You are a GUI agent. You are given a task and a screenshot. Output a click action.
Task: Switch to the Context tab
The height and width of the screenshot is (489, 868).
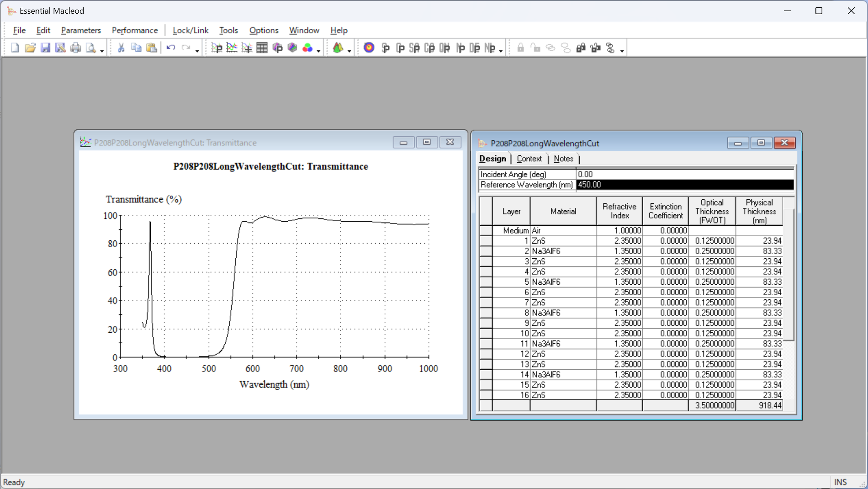529,159
